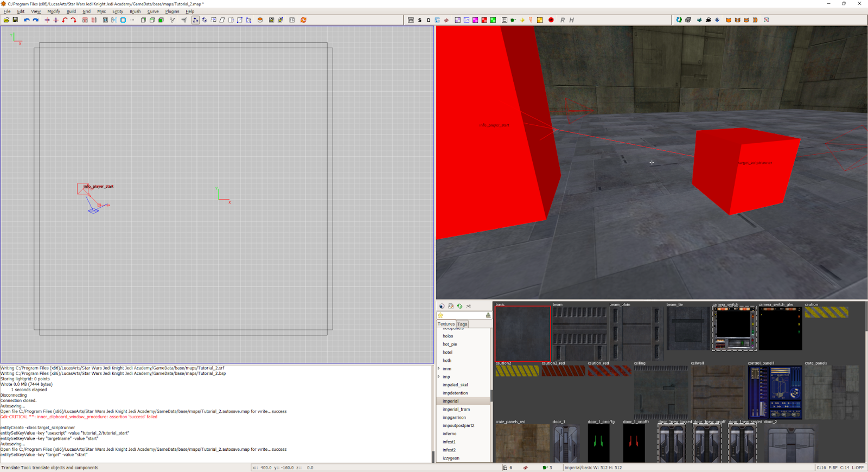Viewport: 868px width, 472px height.
Task: Open the File menu
Action: pos(7,11)
